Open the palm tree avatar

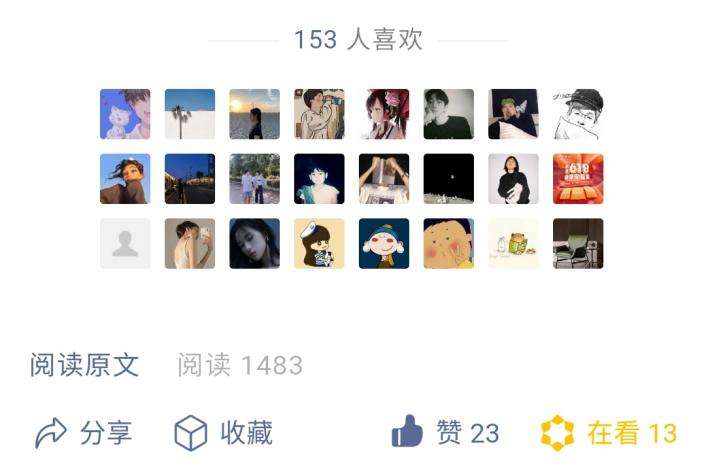point(190,114)
